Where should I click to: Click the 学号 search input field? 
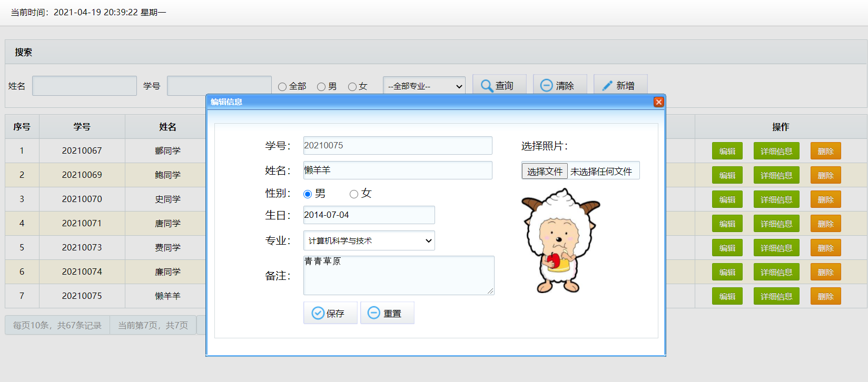pos(219,86)
